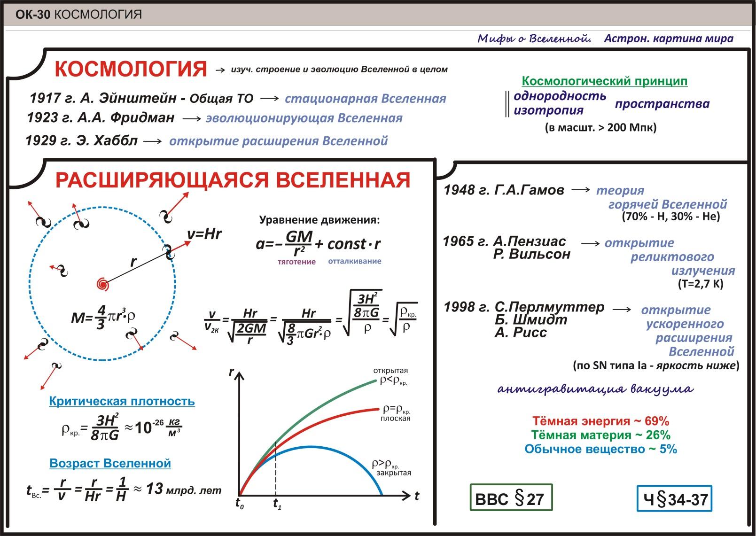Screen dimensions: 756x536
Task: Click the age value ≈ 13 млрд. лет
Action: click(178, 489)
